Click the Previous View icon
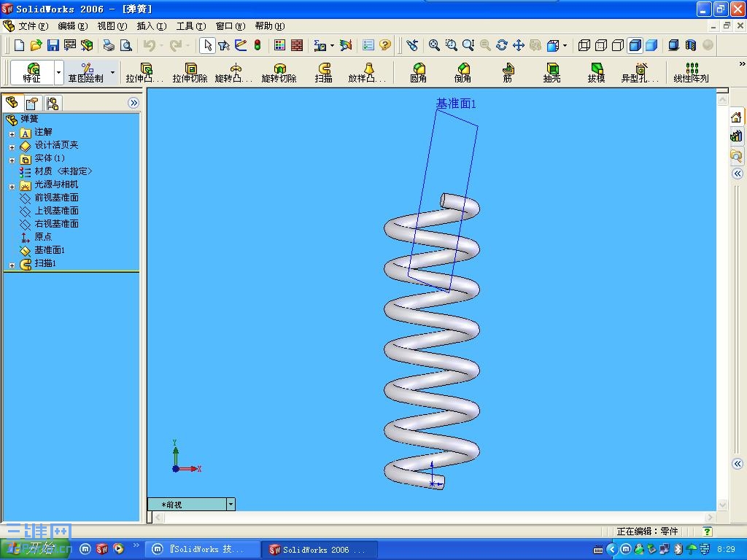Screen dimensions: 747x560 (x=412, y=45)
